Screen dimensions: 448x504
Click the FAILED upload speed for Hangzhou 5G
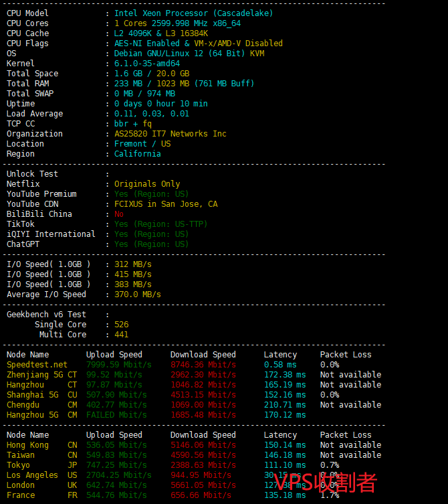click(x=116, y=415)
